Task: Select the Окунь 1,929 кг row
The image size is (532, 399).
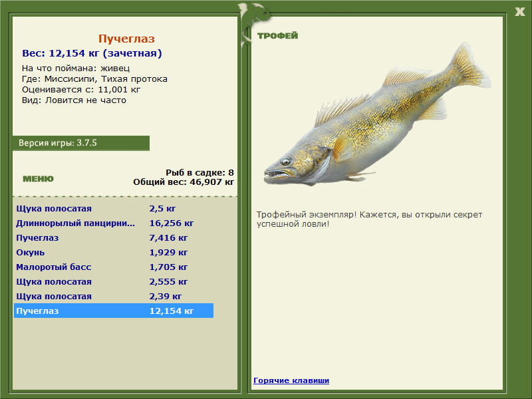Action: (x=114, y=252)
